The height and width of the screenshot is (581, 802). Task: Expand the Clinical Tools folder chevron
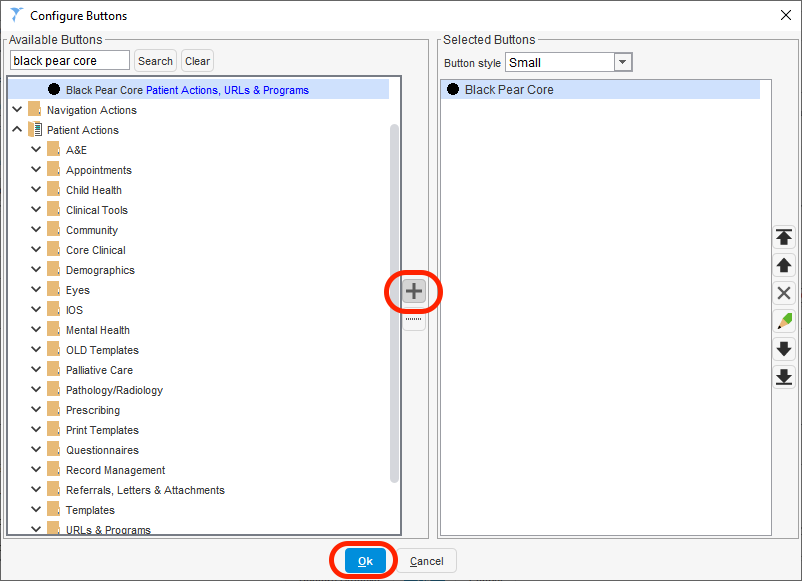point(36,209)
